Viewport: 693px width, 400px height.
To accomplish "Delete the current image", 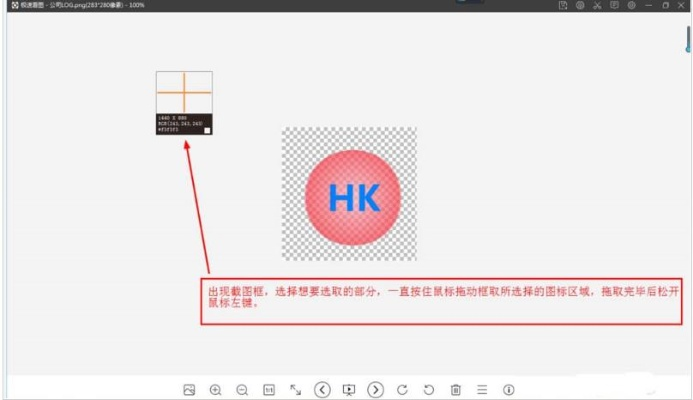I will 455,389.
